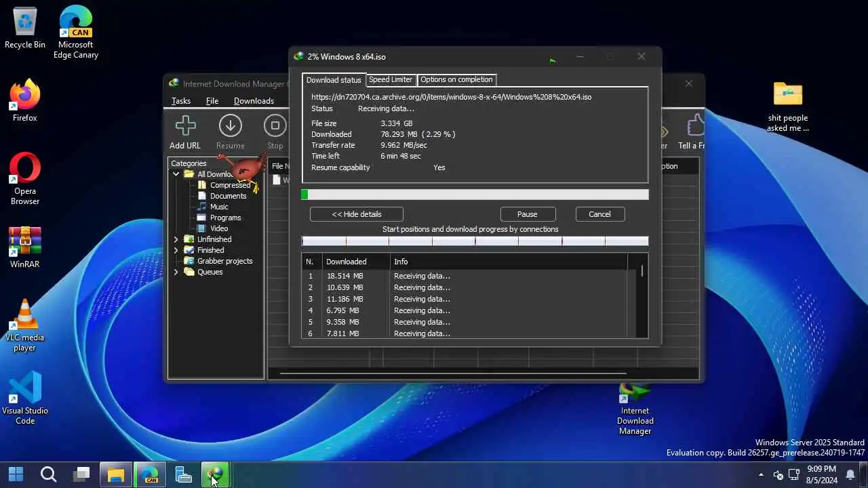Click the archive.org download URL text
The image size is (868, 488).
pyautogui.click(x=451, y=97)
